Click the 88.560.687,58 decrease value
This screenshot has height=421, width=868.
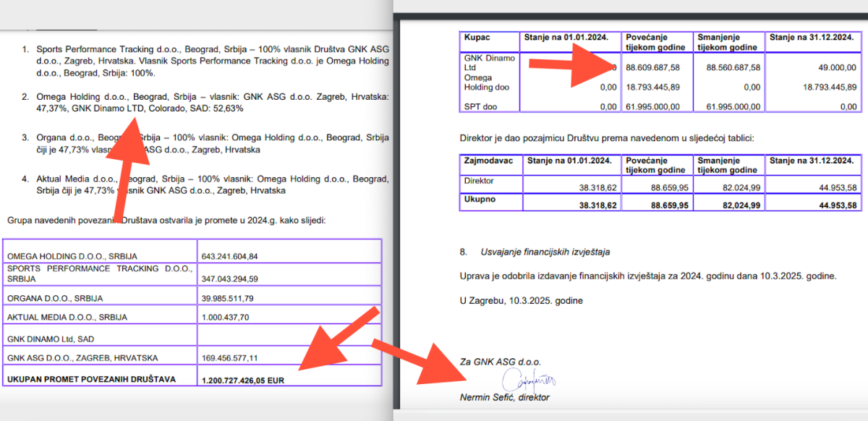click(727, 67)
